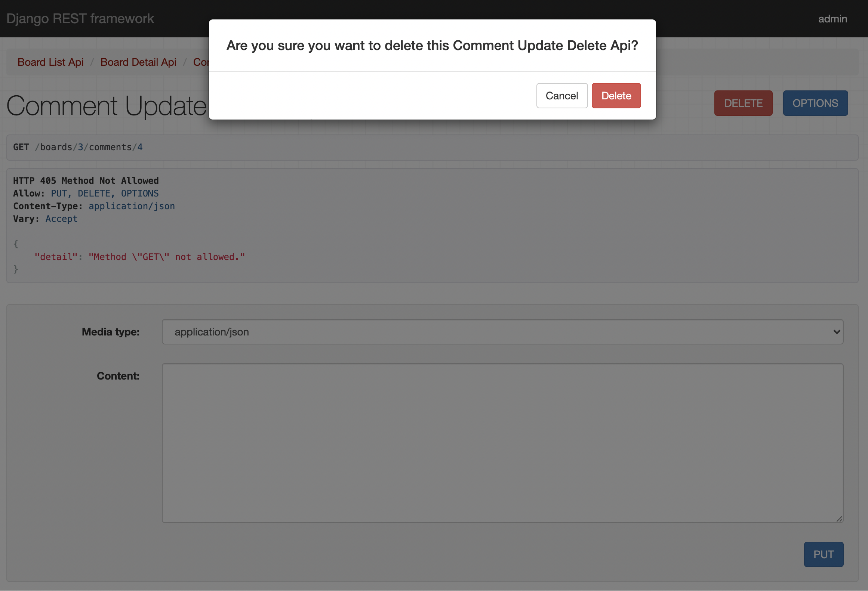Screen dimensions: 868x591
Task: Click the HTTP 405 Method Not Allowed text
Action: (x=86, y=181)
